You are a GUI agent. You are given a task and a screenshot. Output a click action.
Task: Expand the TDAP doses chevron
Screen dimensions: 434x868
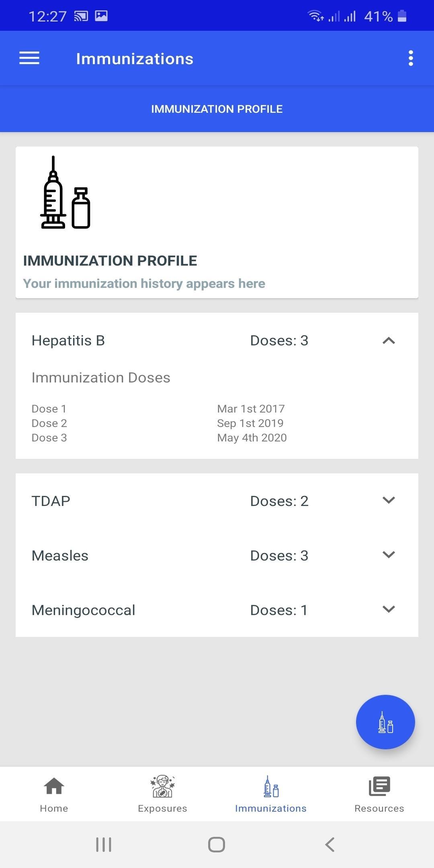click(389, 500)
